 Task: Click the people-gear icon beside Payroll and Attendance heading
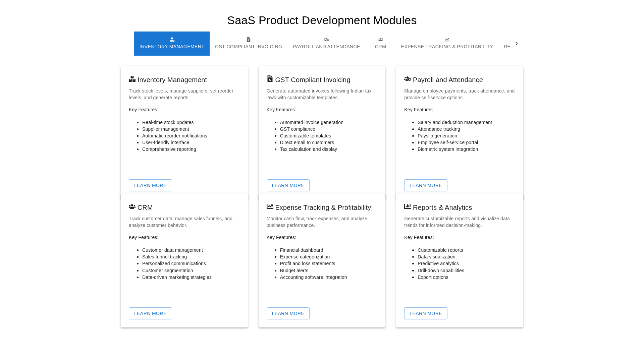click(408, 79)
